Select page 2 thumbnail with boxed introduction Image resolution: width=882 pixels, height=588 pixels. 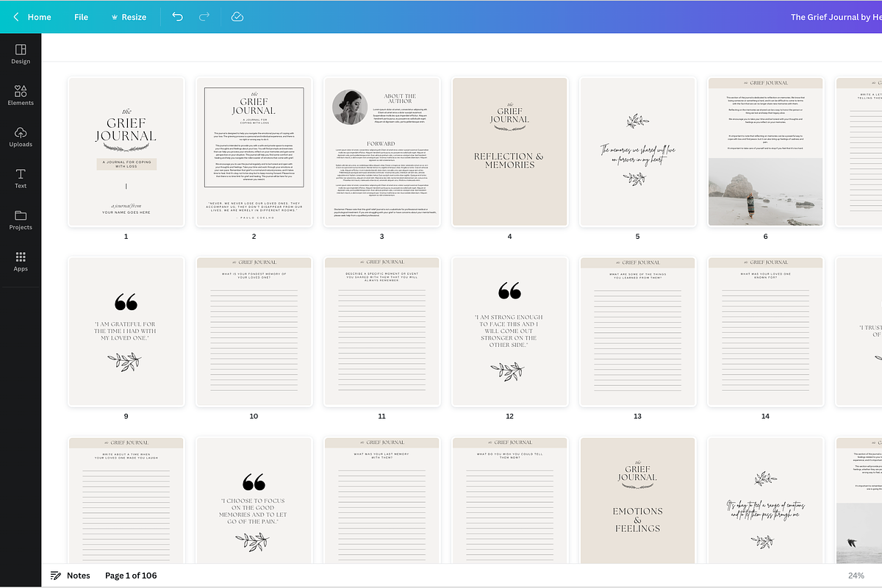(254, 152)
